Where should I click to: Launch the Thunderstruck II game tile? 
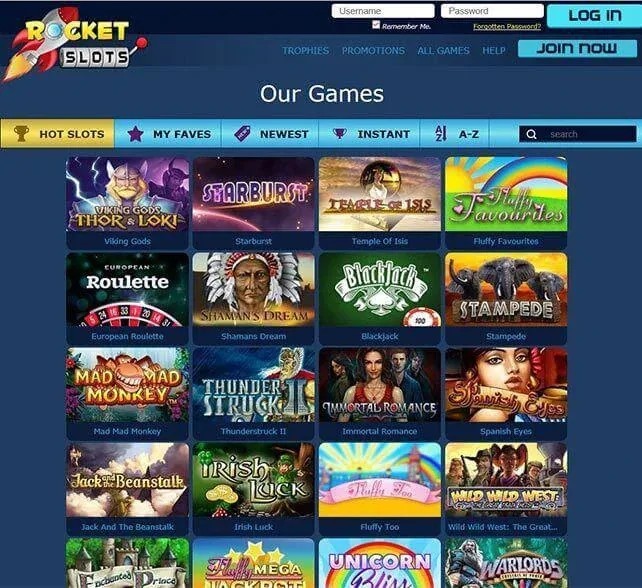(253, 394)
